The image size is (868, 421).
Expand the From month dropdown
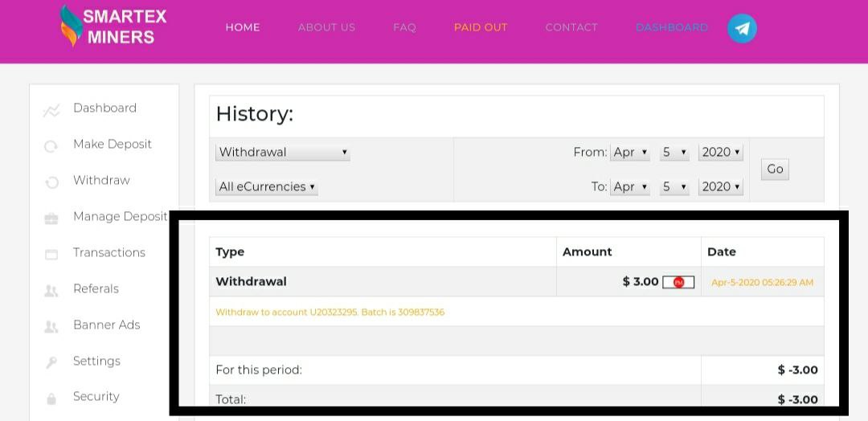(x=630, y=152)
